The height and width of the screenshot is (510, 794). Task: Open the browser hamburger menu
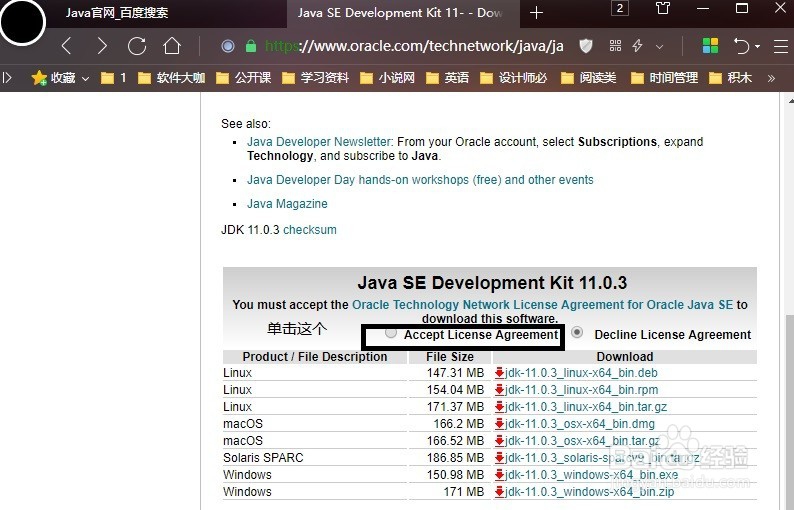tap(782, 46)
